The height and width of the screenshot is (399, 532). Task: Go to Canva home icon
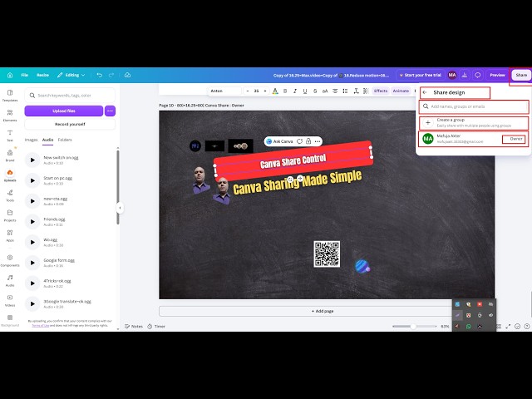[x=10, y=75]
